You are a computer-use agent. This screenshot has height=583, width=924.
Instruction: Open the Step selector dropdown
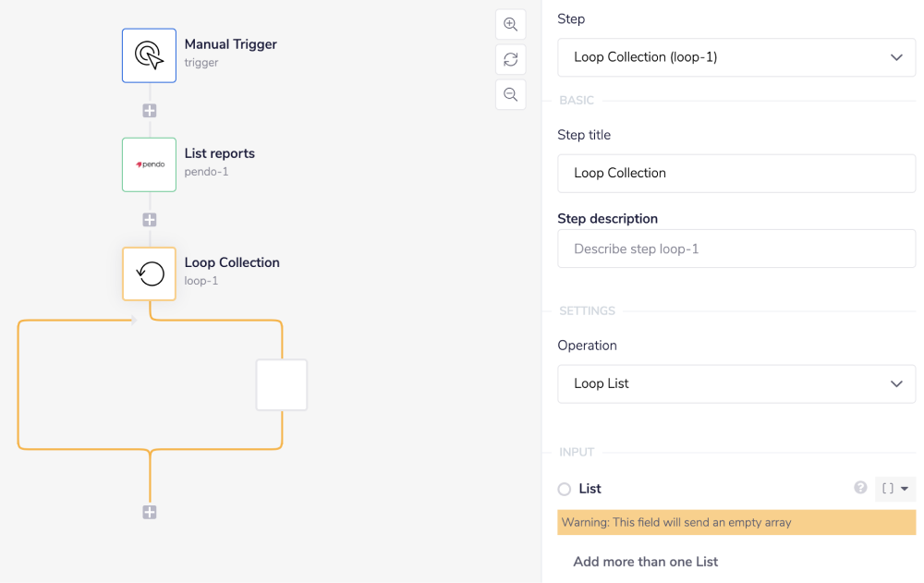[x=736, y=57]
